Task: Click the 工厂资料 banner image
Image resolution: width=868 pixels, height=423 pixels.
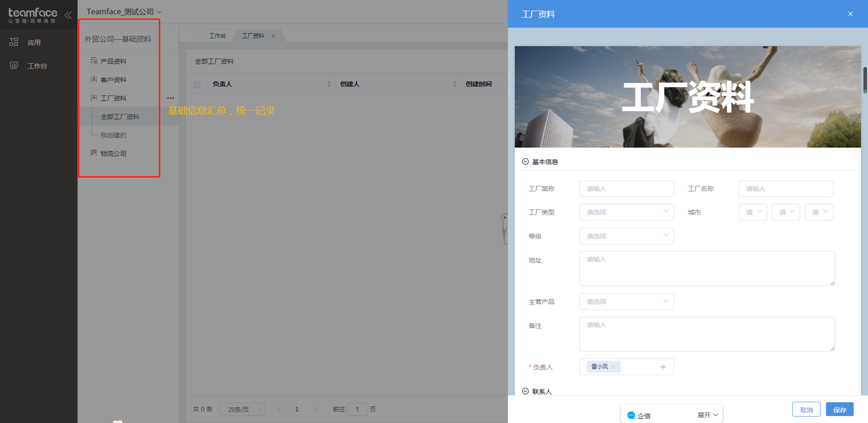Action: (688, 97)
